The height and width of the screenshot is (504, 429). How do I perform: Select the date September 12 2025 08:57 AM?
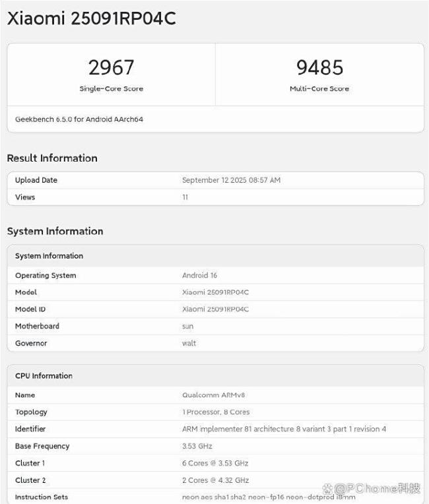231,180
